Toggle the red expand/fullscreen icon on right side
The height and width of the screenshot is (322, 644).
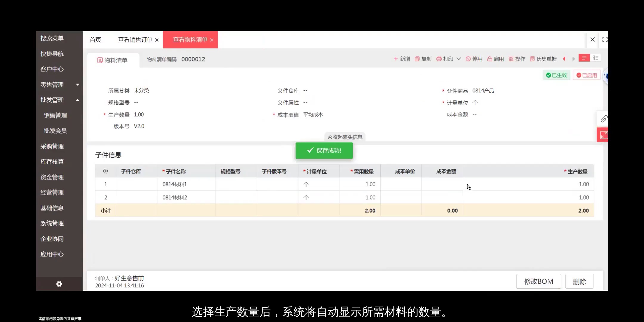(x=604, y=135)
